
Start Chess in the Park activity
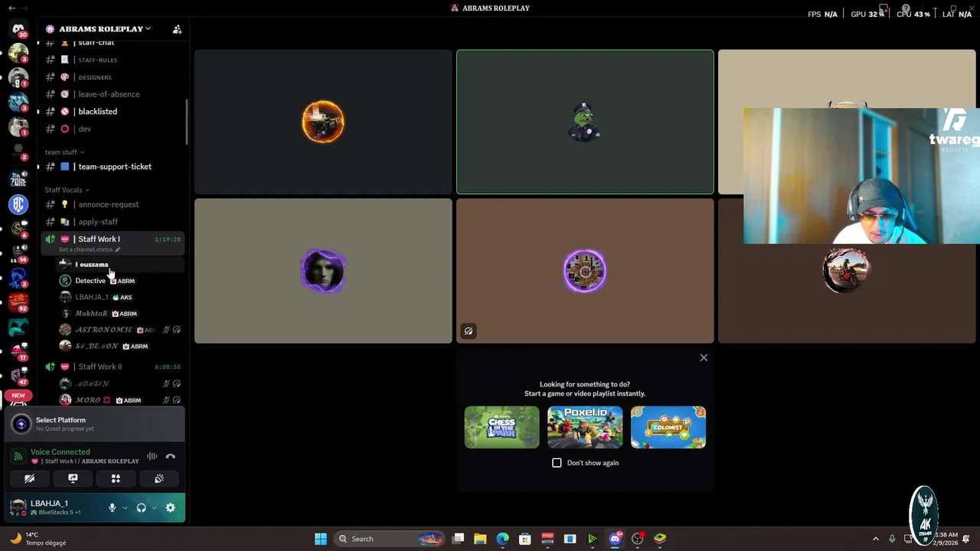[501, 427]
